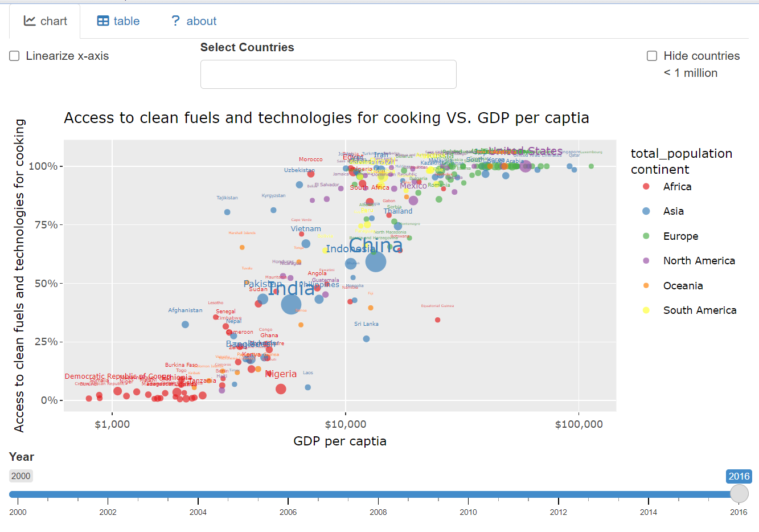
Task: Open the about tab
Action: 194,21
